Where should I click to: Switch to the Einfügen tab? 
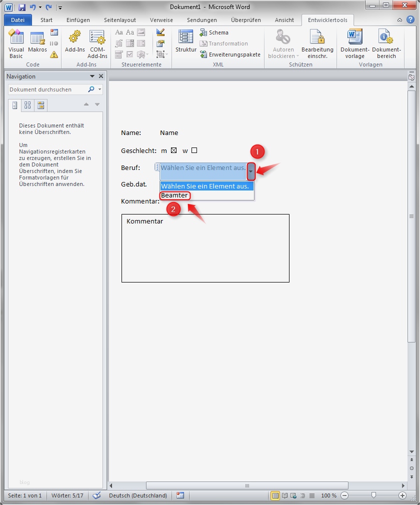78,20
